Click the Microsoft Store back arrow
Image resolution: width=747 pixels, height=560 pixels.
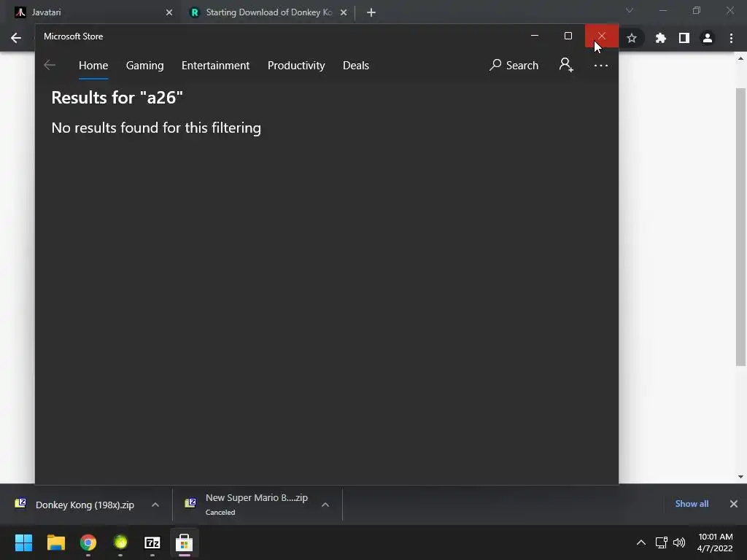tap(50, 65)
